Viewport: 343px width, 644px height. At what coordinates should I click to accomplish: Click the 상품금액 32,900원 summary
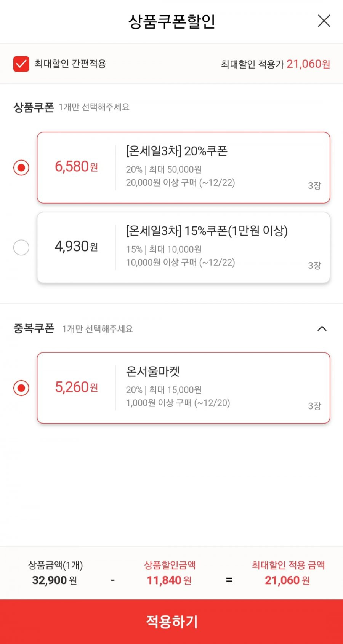(x=55, y=573)
